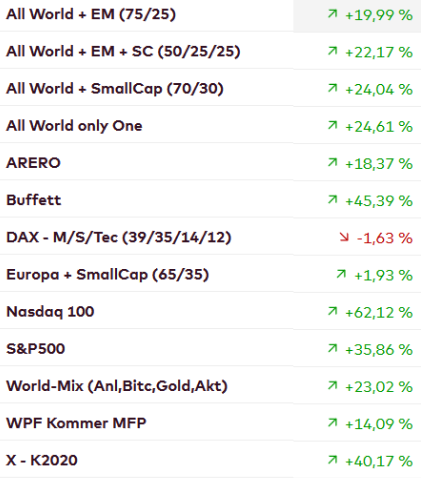This screenshot has width=421, height=478.
Task: Click the trend arrow in the S&P500 row
Action: pyautogui.click(x=332, y=348)
